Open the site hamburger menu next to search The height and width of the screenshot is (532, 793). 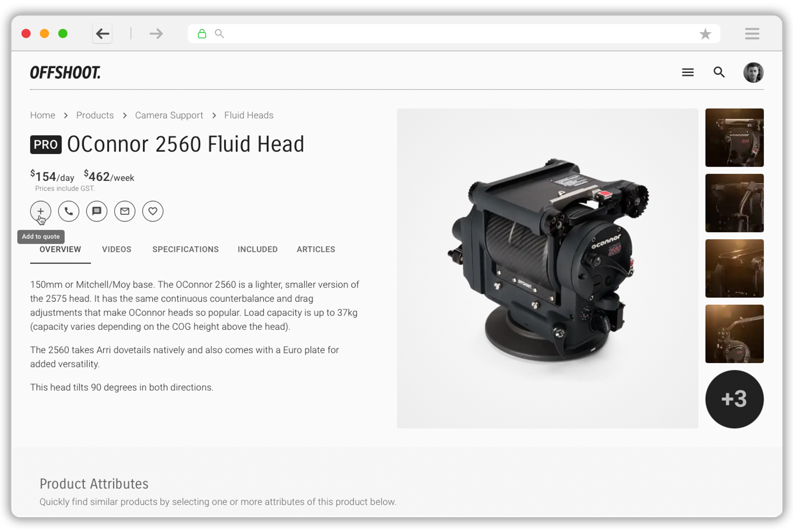(x=688, y=72)
